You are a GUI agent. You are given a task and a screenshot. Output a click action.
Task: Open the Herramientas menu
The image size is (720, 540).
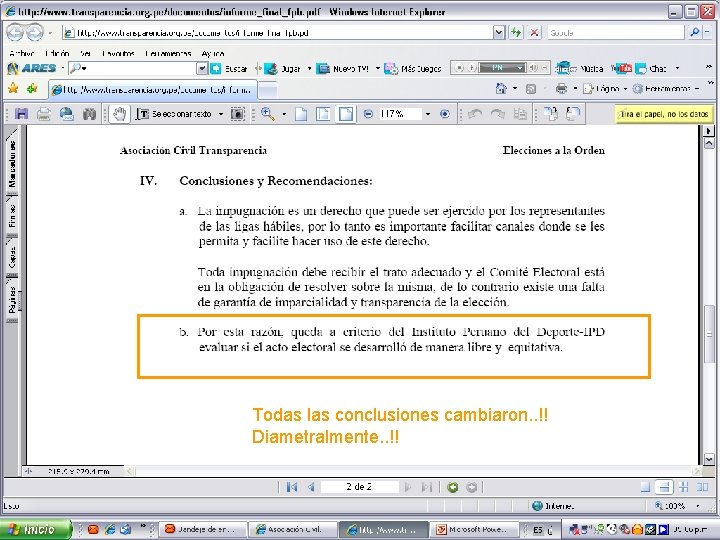point(168,53)
